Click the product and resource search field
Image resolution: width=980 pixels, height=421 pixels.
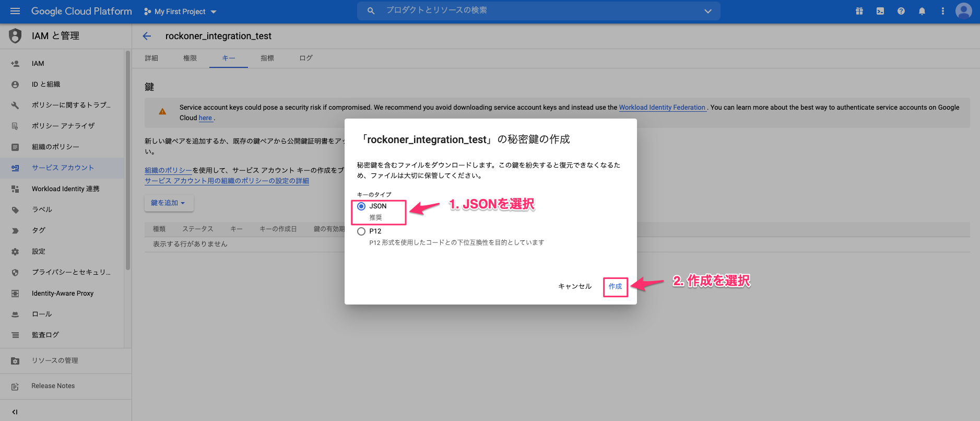[538, 11]
